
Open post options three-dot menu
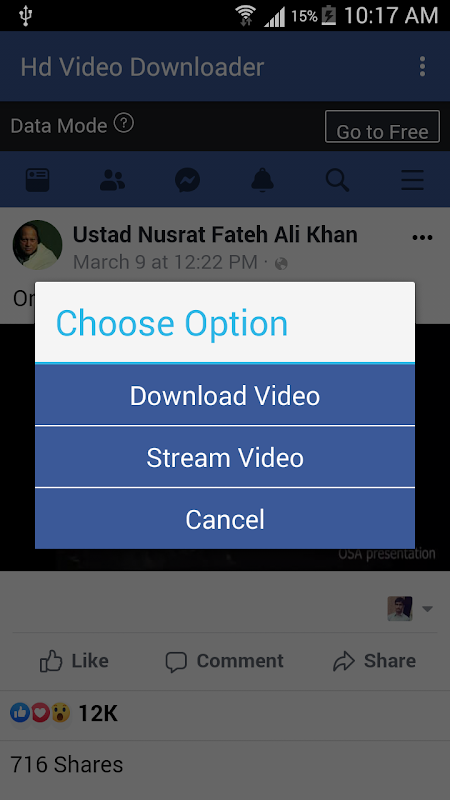click(422, 238)
